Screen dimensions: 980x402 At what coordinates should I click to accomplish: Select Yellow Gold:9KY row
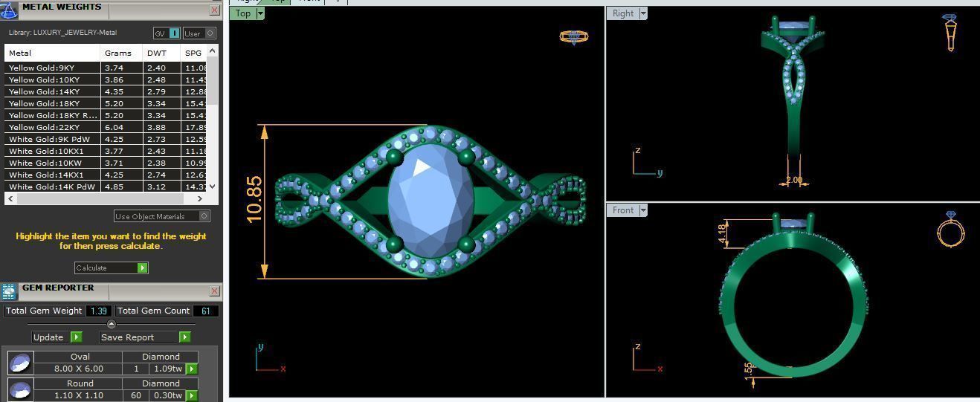(x=106, y=68)
